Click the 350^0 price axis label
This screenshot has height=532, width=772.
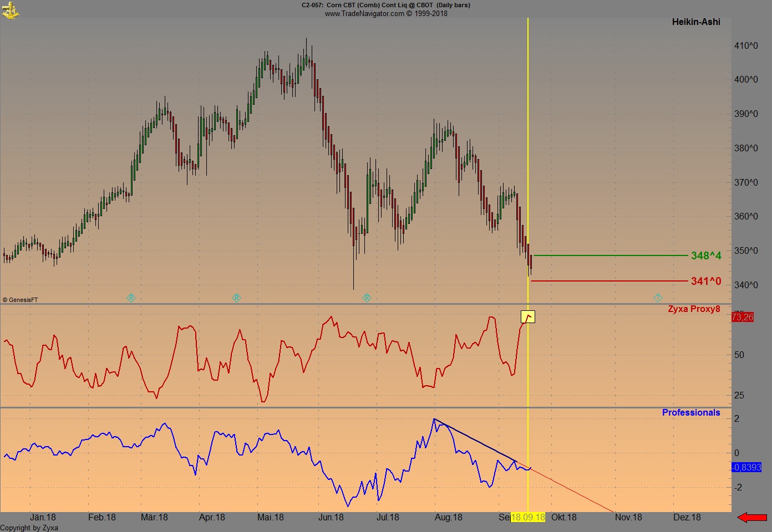746,250
